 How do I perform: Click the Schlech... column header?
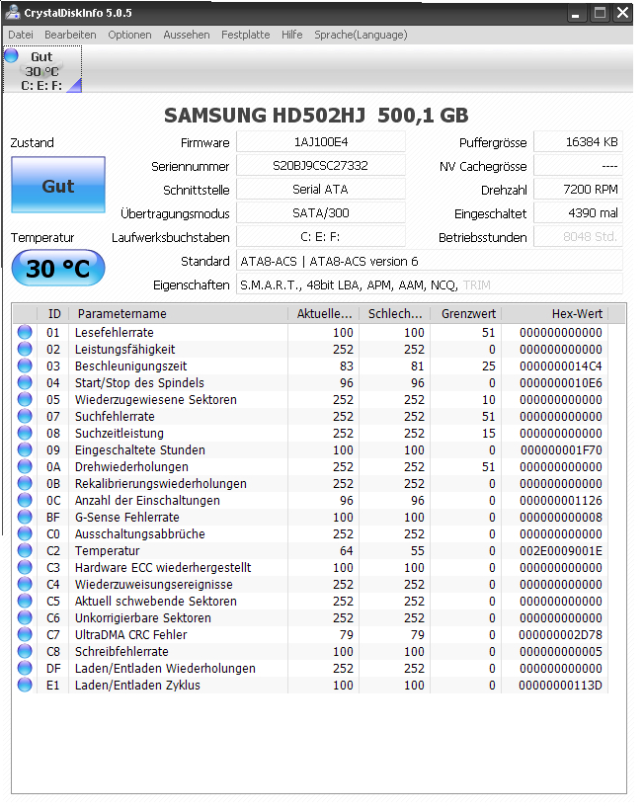coord(395,314)
